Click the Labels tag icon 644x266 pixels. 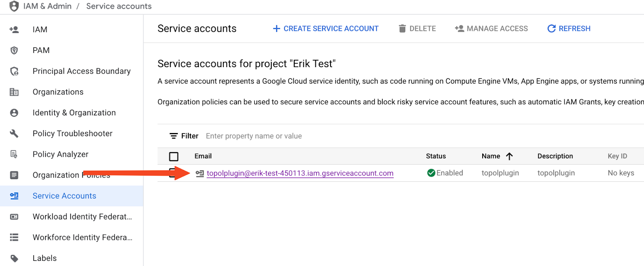pos(14,258)
